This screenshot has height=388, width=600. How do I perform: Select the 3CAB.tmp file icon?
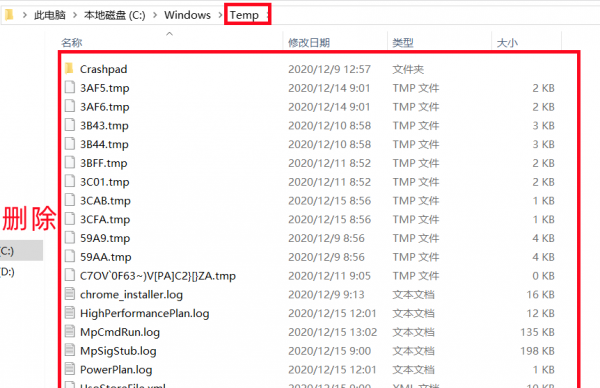pyautogui.click(x=70, y=200)
